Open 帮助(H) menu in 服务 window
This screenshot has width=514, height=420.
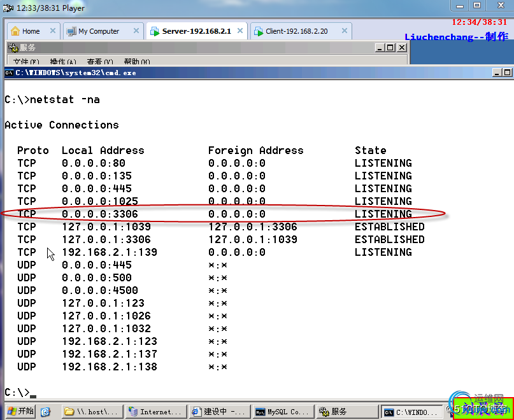coord(137,62)
